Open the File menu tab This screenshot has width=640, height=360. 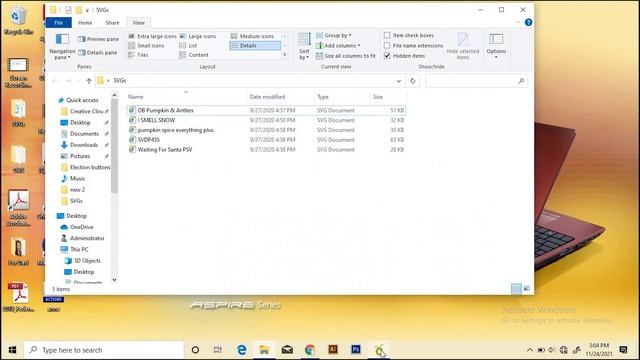58,23
